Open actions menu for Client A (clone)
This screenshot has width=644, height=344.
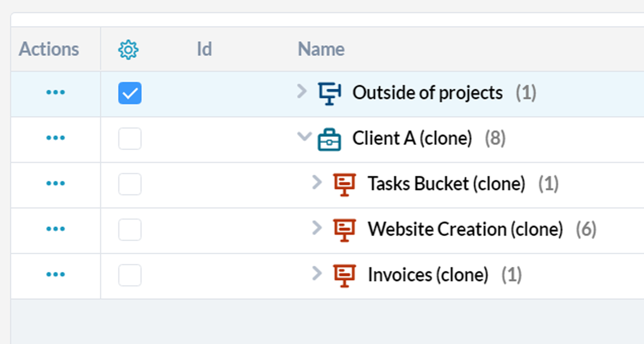[x=55, y=138]
